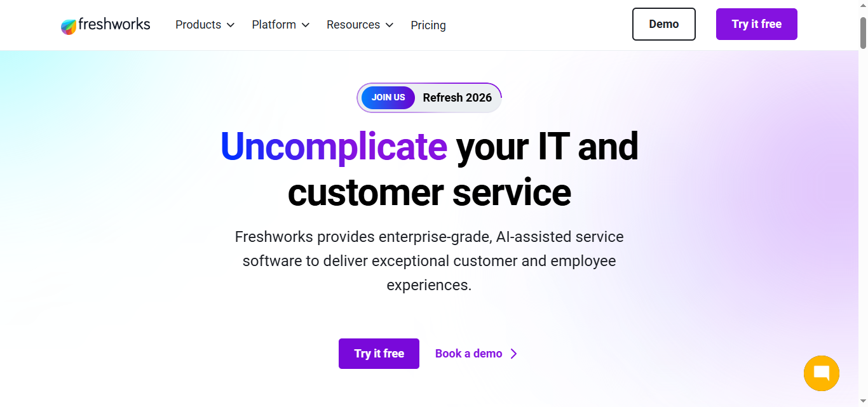Select Pricing in the navigation bar
This screenshot has width=868, height=407.
[x=428, y=25]
